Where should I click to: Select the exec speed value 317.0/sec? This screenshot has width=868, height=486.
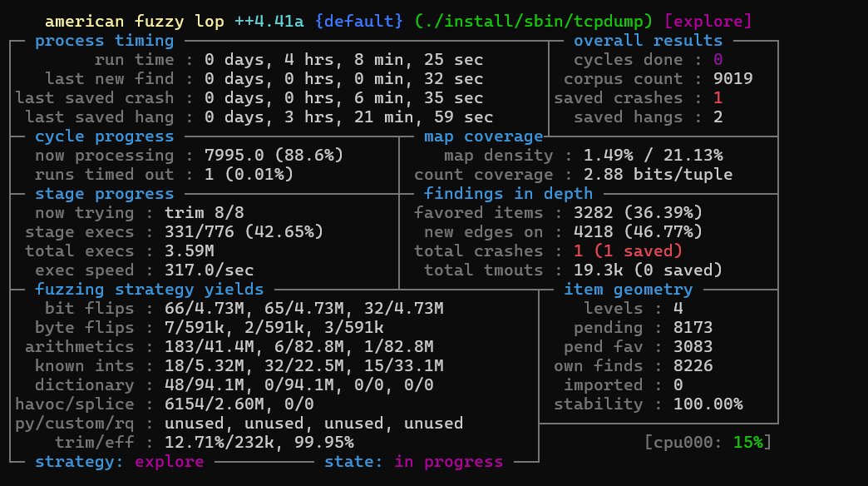click(x=210, y=270)
